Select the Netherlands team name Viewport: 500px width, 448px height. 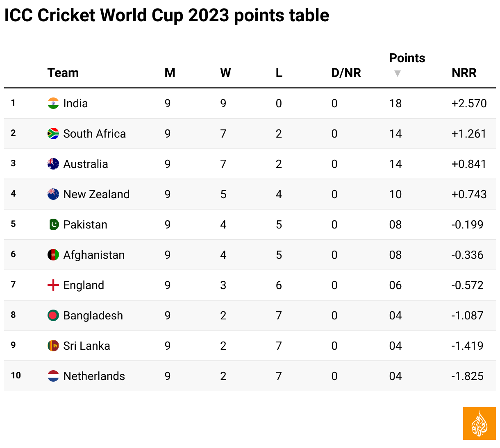94,376
